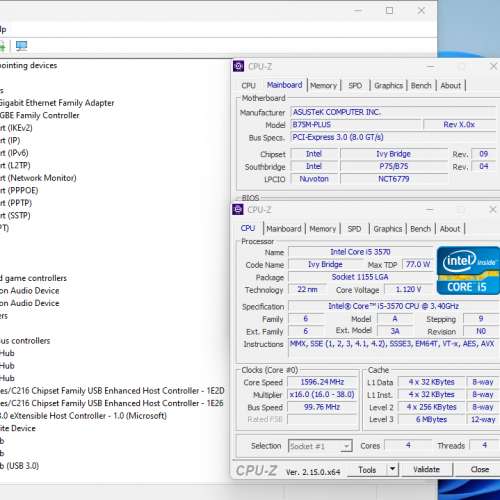Click the Validate button
The width and height of the screenshot is (500, 500).
point(427,470)
